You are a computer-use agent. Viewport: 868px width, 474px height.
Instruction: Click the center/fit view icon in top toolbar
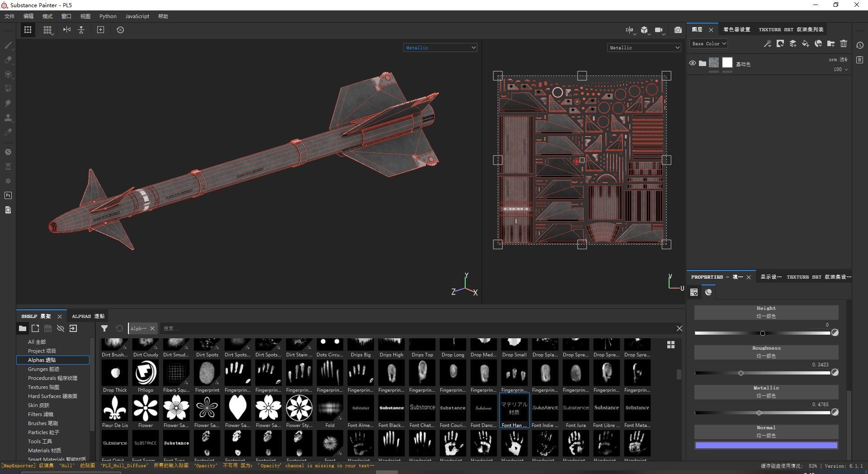coord(100,30)
